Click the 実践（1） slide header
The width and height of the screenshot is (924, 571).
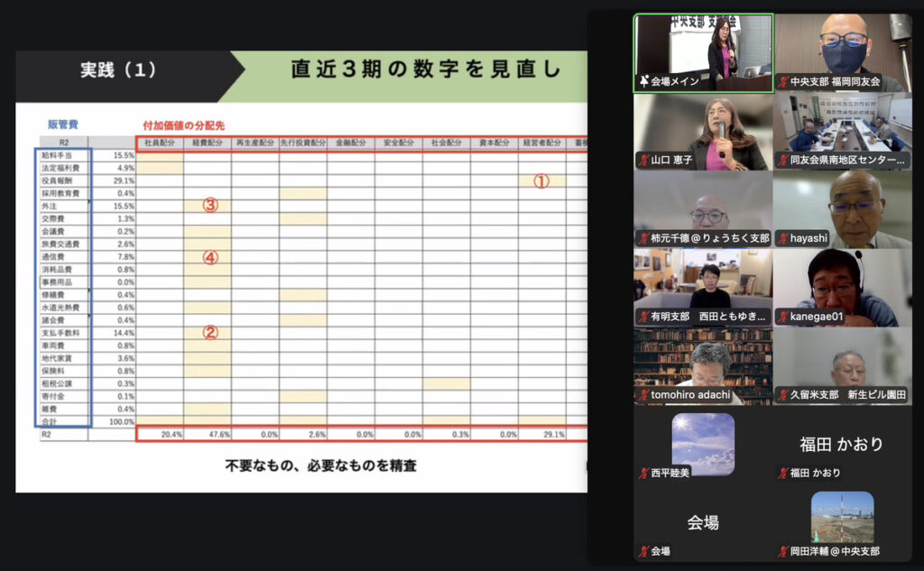point(117,69)
